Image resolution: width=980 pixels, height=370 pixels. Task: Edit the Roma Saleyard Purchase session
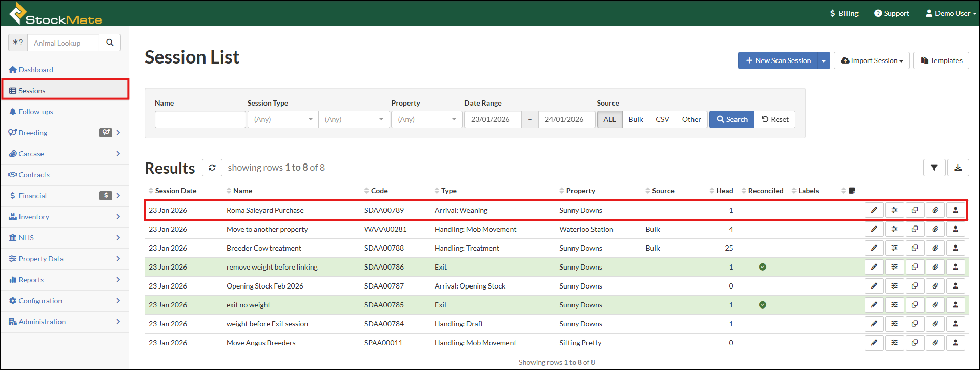click(x=874, y=210)
